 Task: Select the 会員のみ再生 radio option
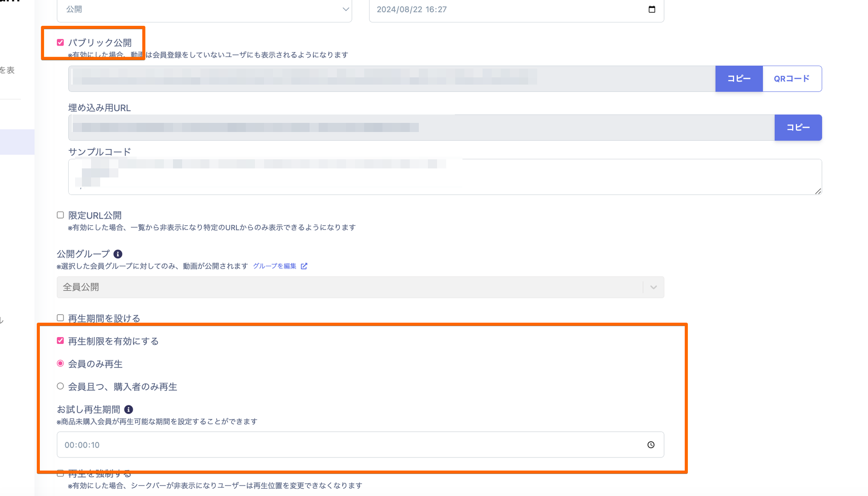tap(60, 364)
